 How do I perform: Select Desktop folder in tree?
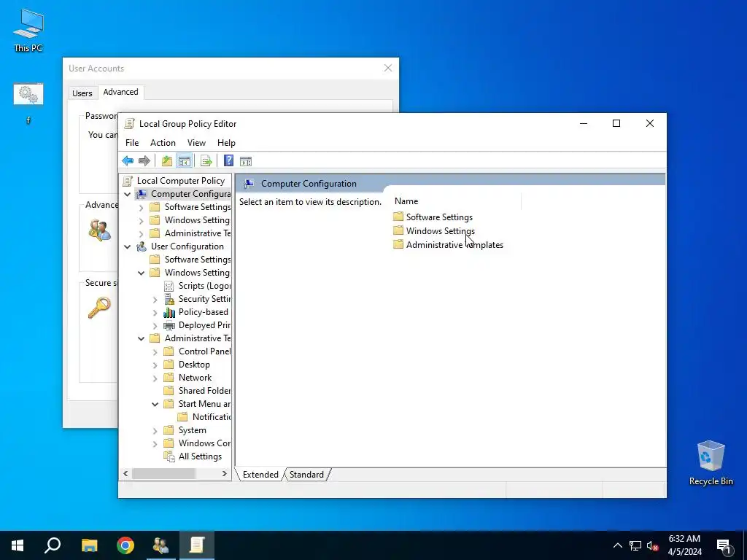tap(194, 365)
